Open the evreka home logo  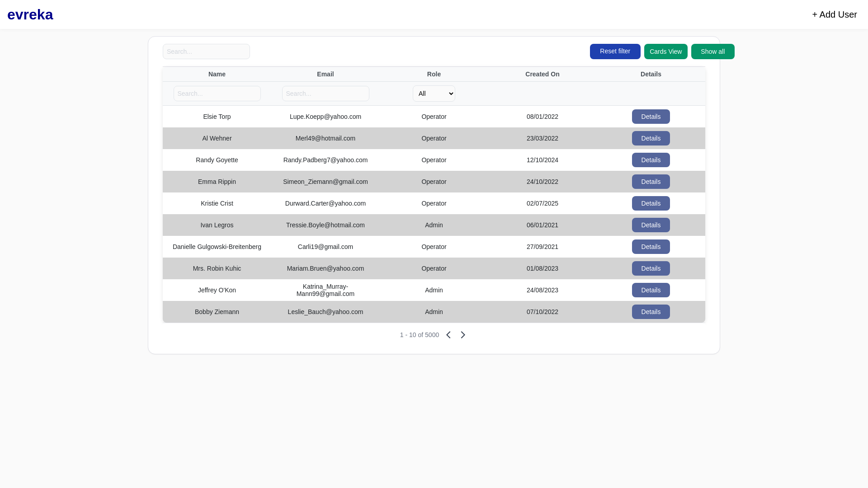tap(30, 14)
